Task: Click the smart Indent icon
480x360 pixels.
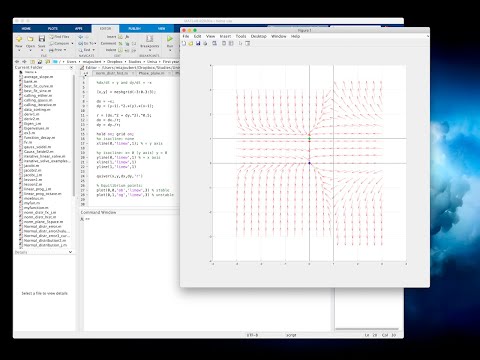Action: point(120,50)
